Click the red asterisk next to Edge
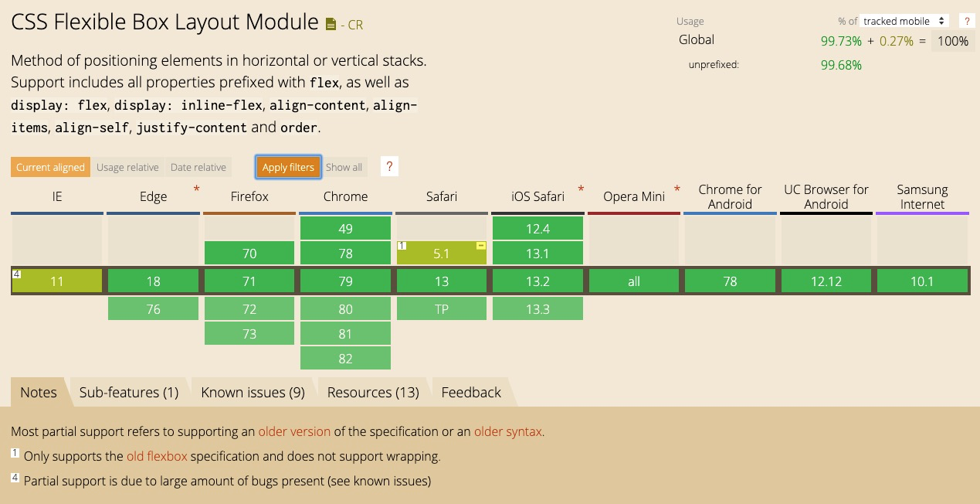Image resolution: width=980 pixels, height=504 pixels. click(x=196, y=189)
